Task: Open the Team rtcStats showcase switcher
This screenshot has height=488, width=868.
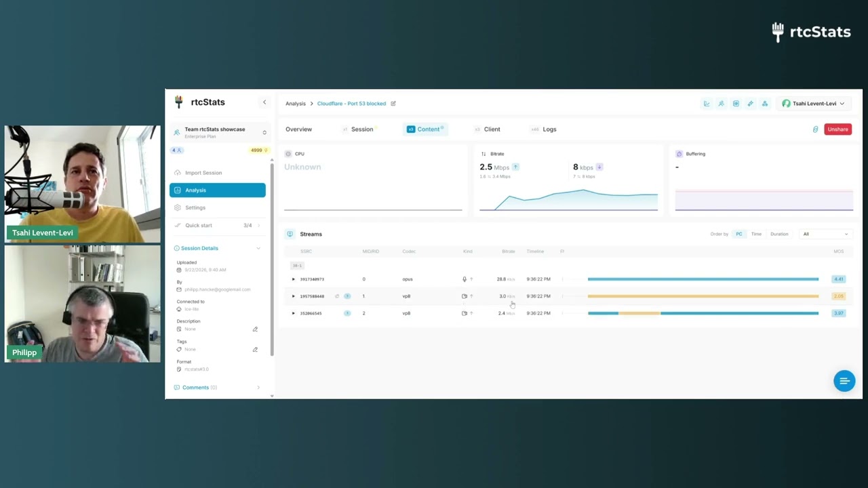Action: click(x=219, y=132)
